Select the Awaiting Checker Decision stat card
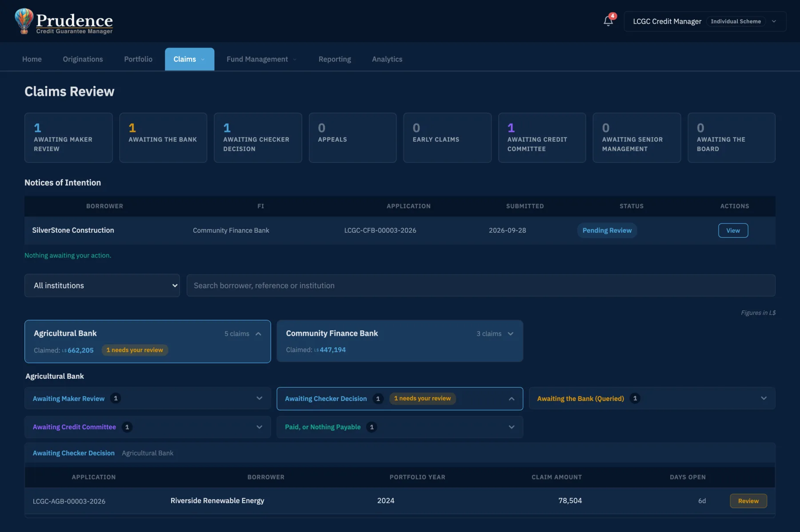800x532 pixels. pos(258,138)
